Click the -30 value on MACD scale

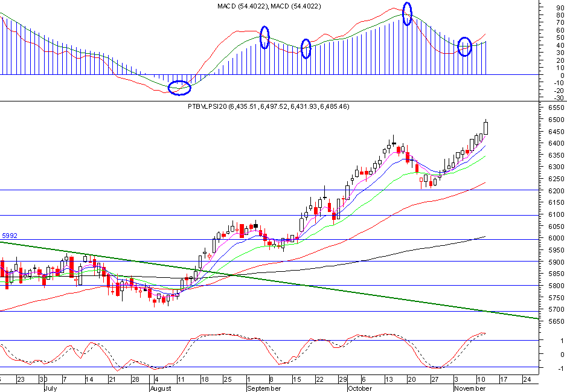[x=559, y=98]
